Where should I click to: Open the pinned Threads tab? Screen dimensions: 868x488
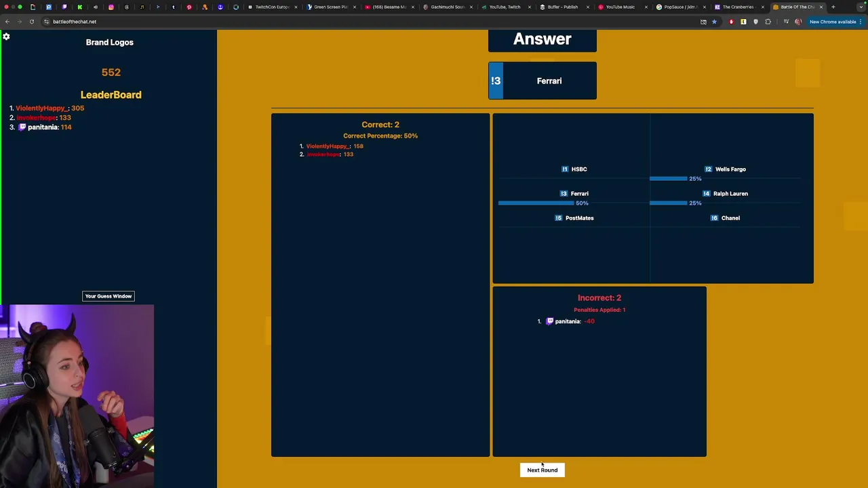click(x=127, y=7)
